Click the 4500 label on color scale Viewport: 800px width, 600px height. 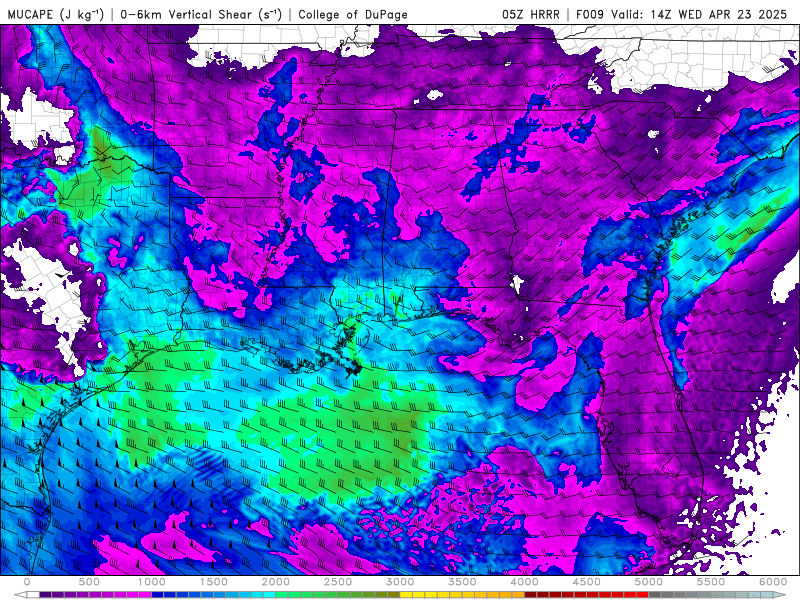[587, 582]
